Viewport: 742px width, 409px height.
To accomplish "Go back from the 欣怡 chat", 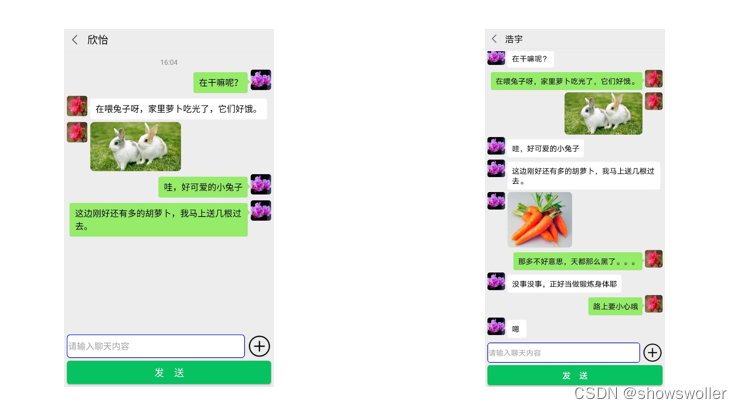I will coord(75,40).
